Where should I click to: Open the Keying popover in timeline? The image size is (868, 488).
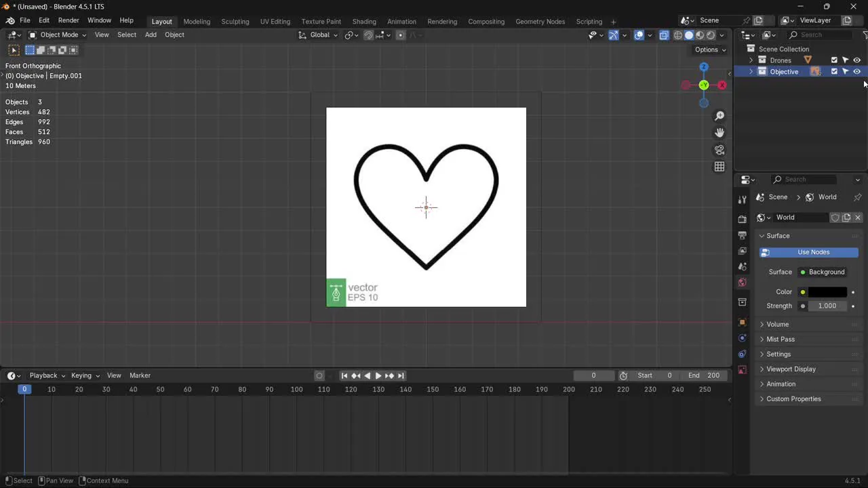coord(85,375)
